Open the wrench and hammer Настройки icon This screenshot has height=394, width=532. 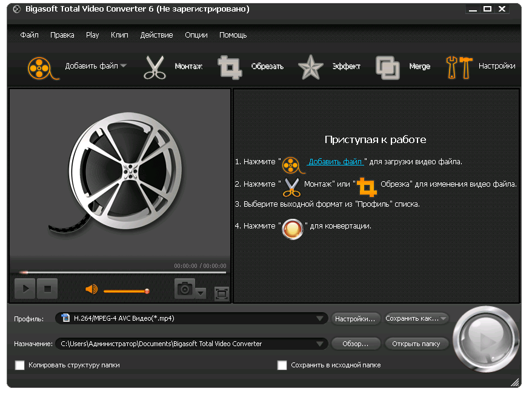459,67
